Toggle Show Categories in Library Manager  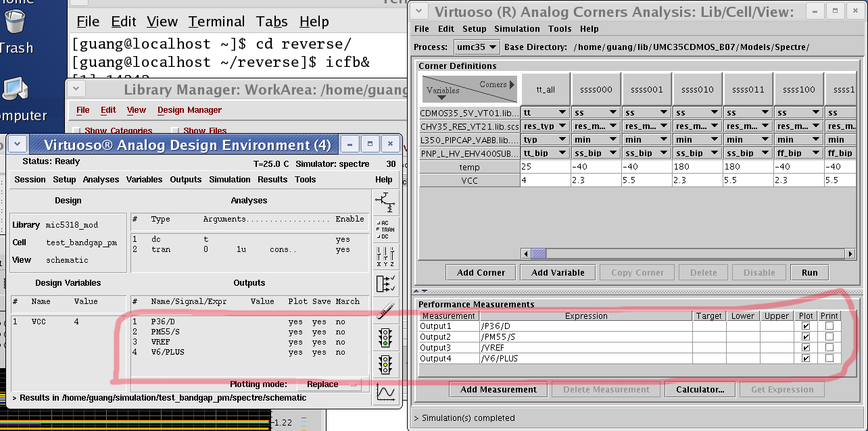point(76,131)
